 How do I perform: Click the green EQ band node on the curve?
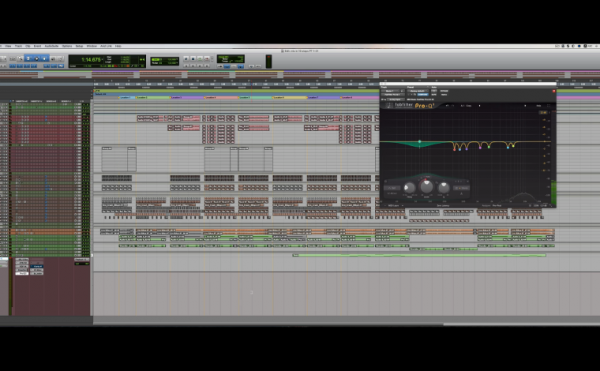(x=420, y=142)
